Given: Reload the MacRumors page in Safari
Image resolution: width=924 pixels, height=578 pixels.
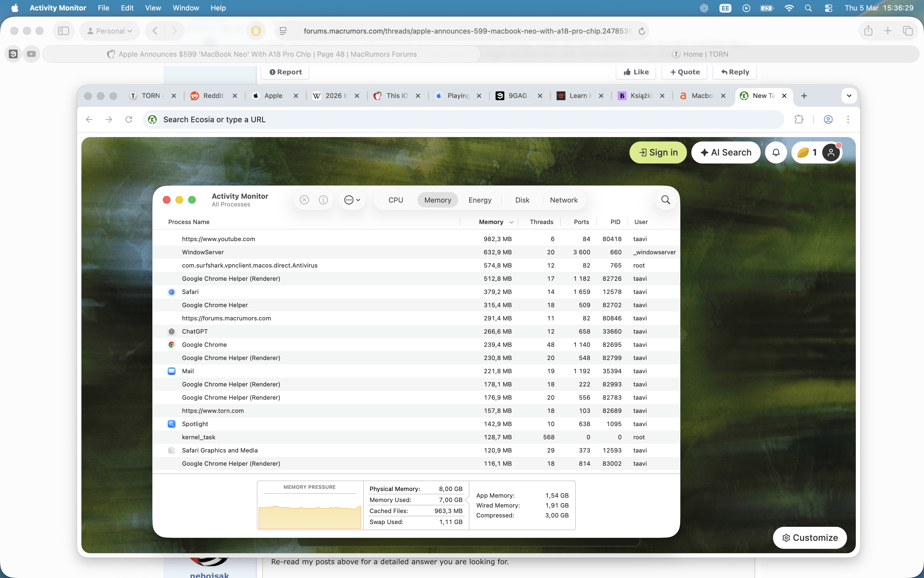Looking at the screenshot, I should pos(642,31).
